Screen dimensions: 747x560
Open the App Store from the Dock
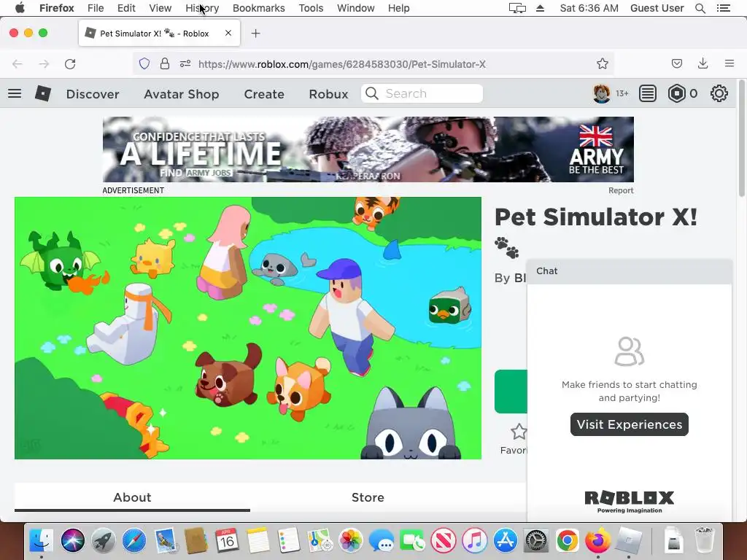pos(506,540)
